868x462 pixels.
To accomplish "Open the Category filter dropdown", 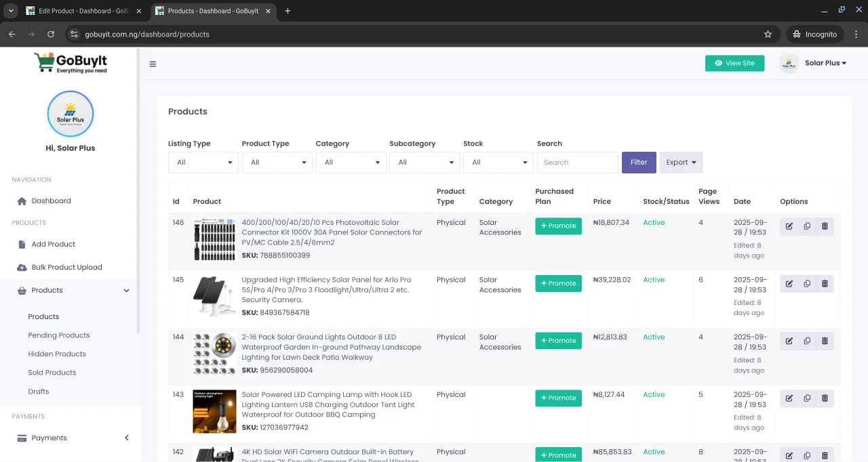I will tap(351, 163).
